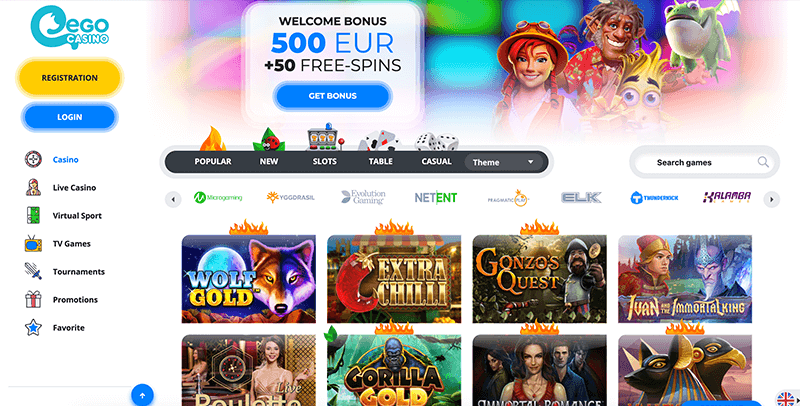800x406 pixels.
Task: Show next game providers with right arrow
Action: [x=771, y=199]
